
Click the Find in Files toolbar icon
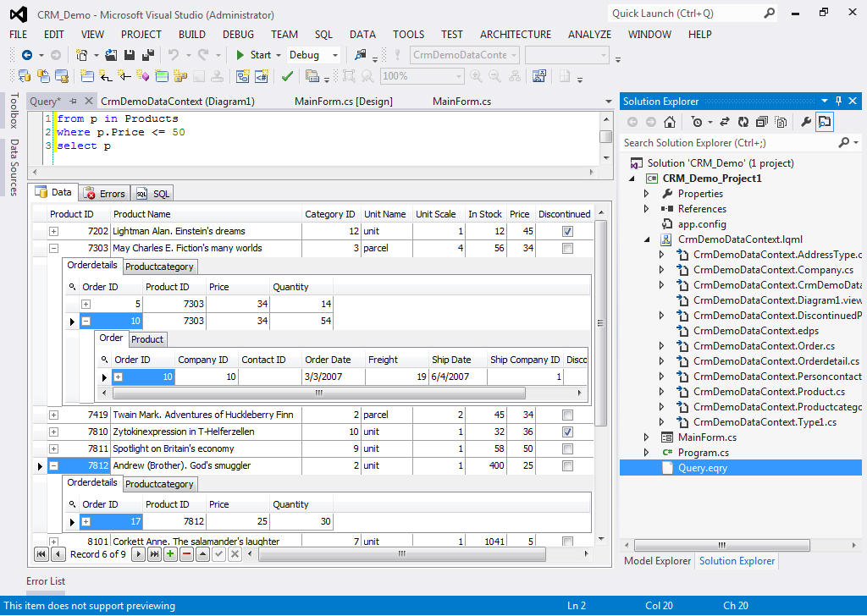click(361, 55)
